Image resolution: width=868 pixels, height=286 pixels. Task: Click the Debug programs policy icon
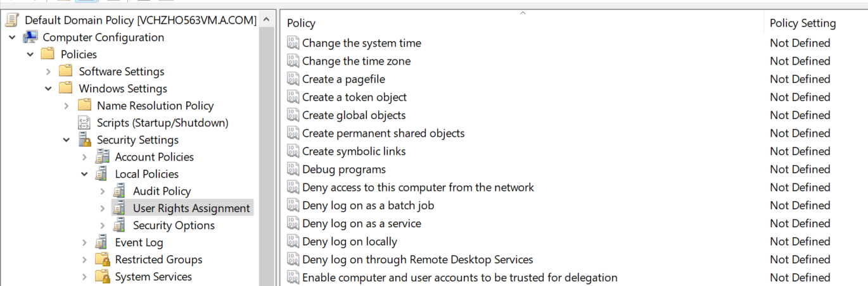(293, 169)
